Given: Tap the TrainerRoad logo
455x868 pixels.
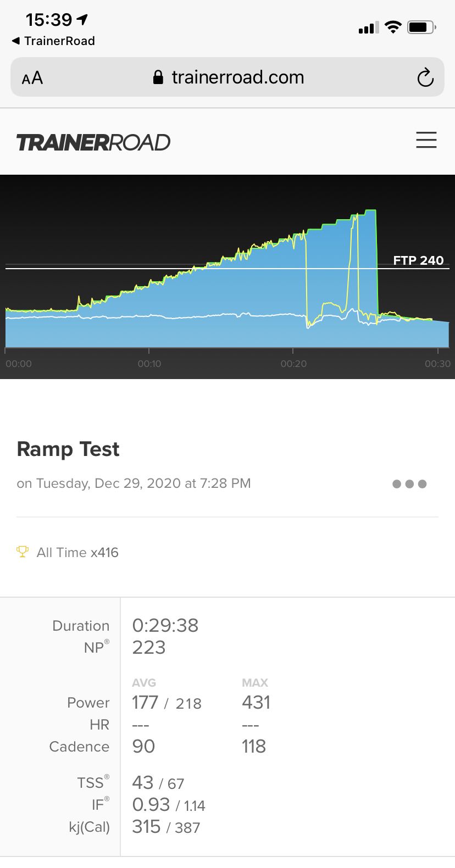Looking at the screenshot, I should (x=93, y=142).
